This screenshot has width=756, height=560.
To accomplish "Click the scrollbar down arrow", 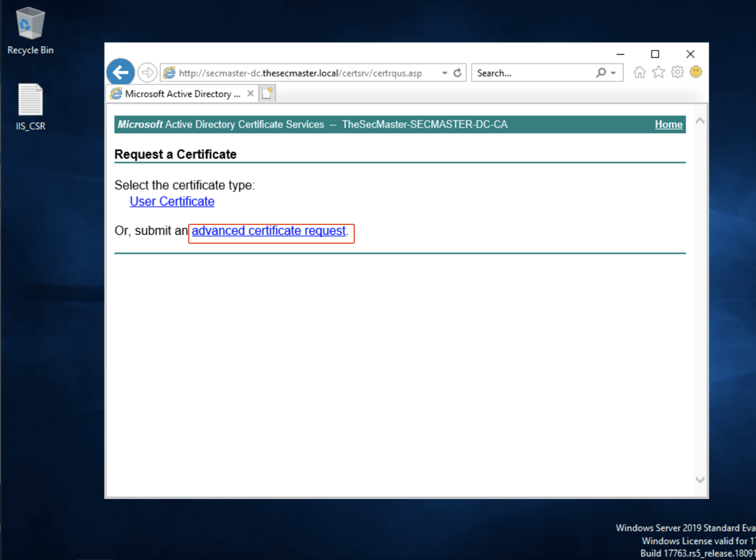I will point(700,479).
